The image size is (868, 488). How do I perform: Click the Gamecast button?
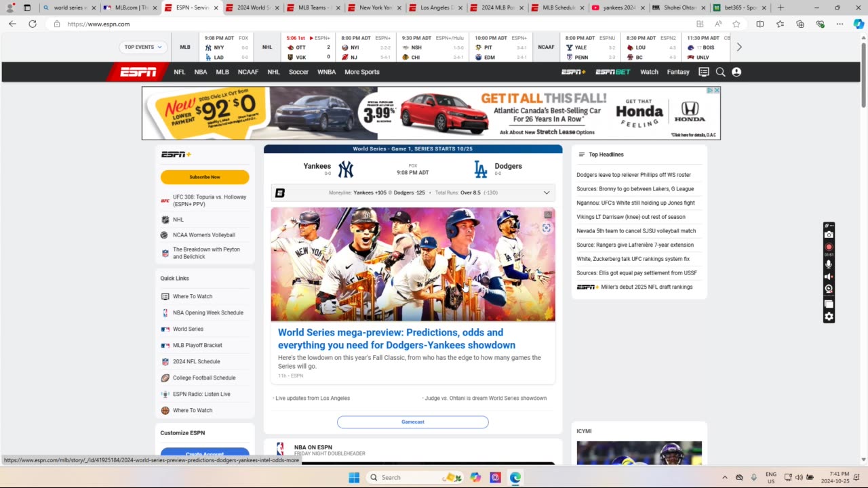click(x=413, y=422)
